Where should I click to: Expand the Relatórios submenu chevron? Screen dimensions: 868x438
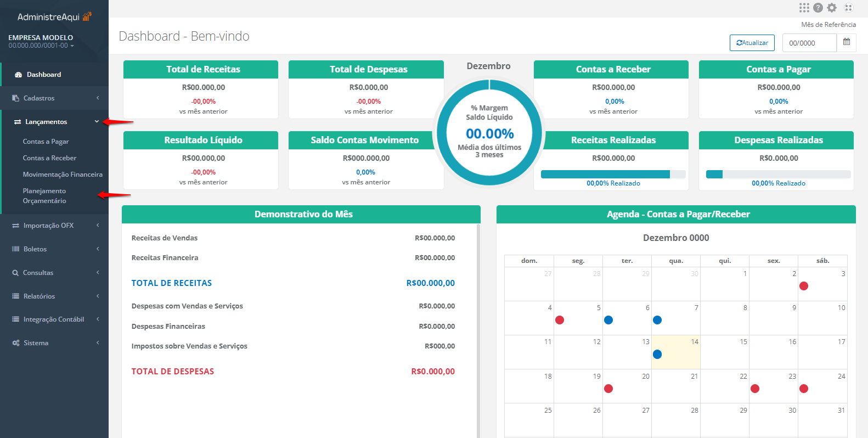98,296
